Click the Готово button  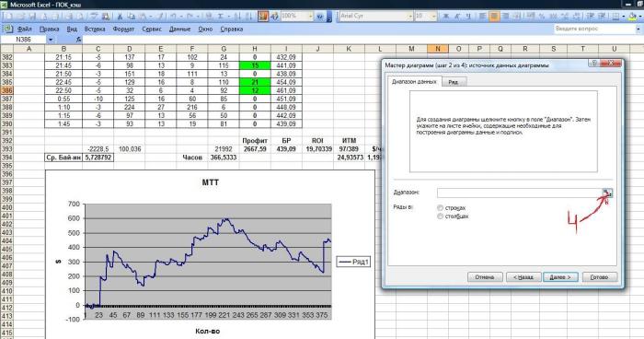tap(599, 277)
